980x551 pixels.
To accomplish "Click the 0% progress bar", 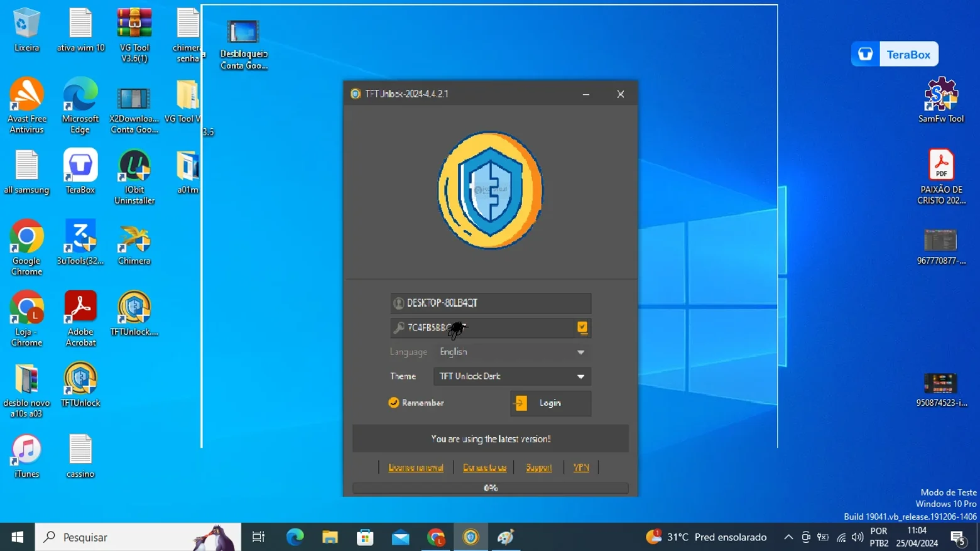I will (491, 488).
